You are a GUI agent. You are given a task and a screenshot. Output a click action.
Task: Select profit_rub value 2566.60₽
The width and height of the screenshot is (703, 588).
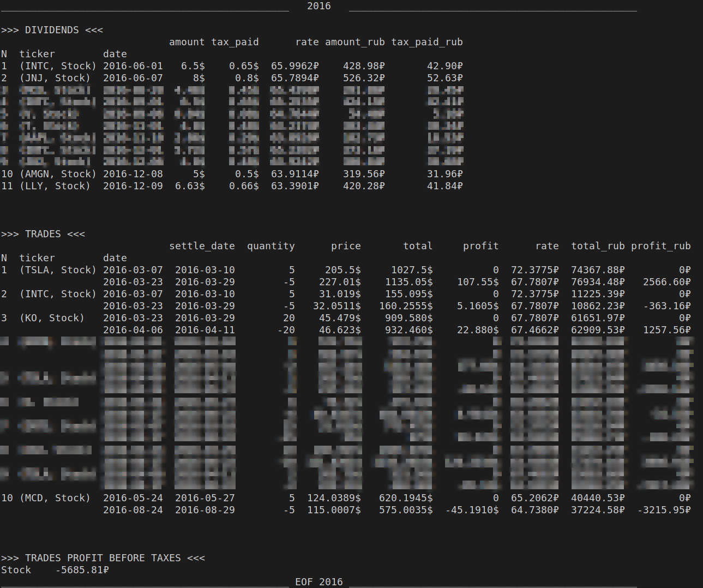[x=667, y=282]
